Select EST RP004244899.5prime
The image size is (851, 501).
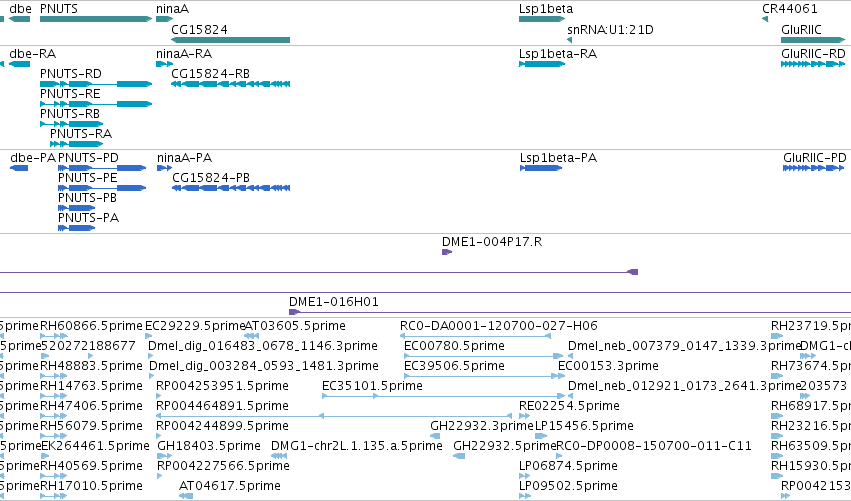223,427
